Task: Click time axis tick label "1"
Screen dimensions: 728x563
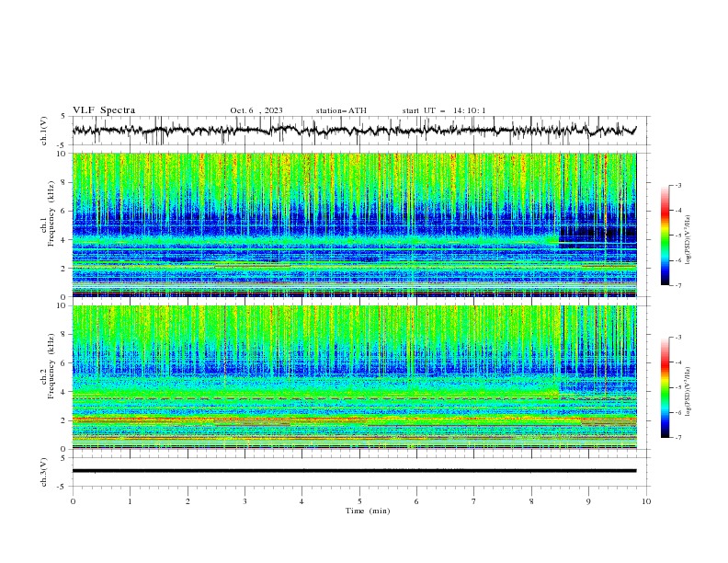Action: tap(130, 501)
